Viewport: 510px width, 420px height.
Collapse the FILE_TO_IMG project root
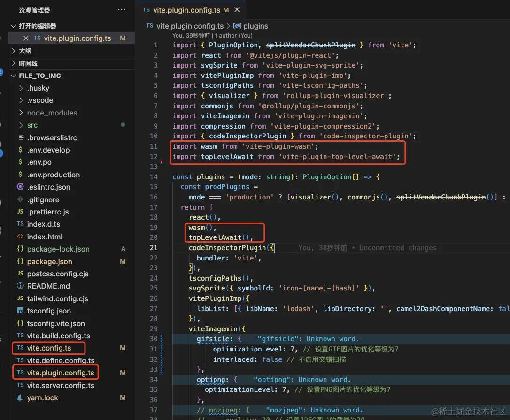click(x=13, y=76)
